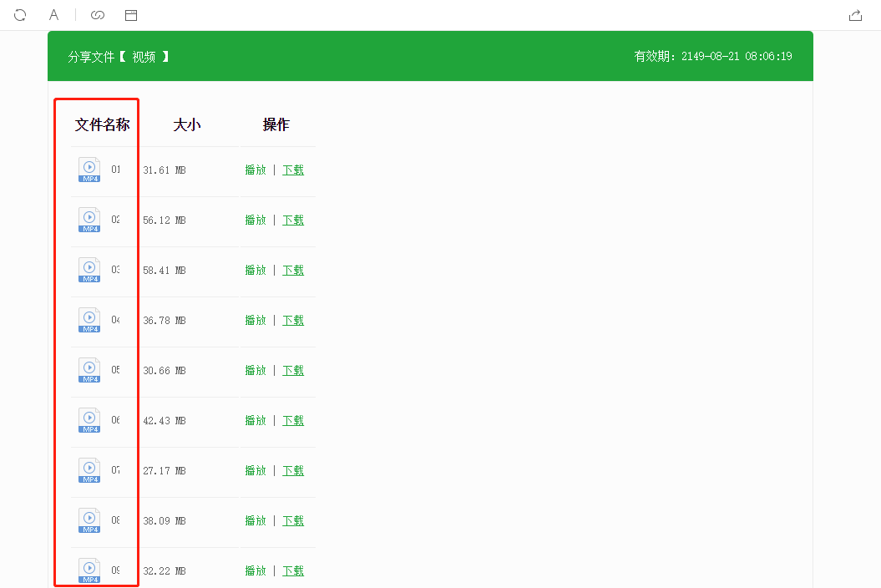This screenshot has width=881, height=588.
Task: Download the 27.17 MB video
Action: [293, 470]
